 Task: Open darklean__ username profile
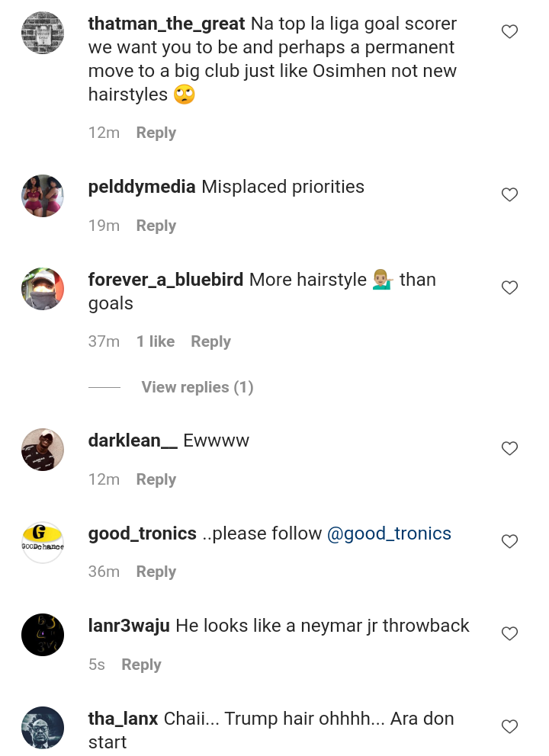pyautogui.click(x=133, y=440)
